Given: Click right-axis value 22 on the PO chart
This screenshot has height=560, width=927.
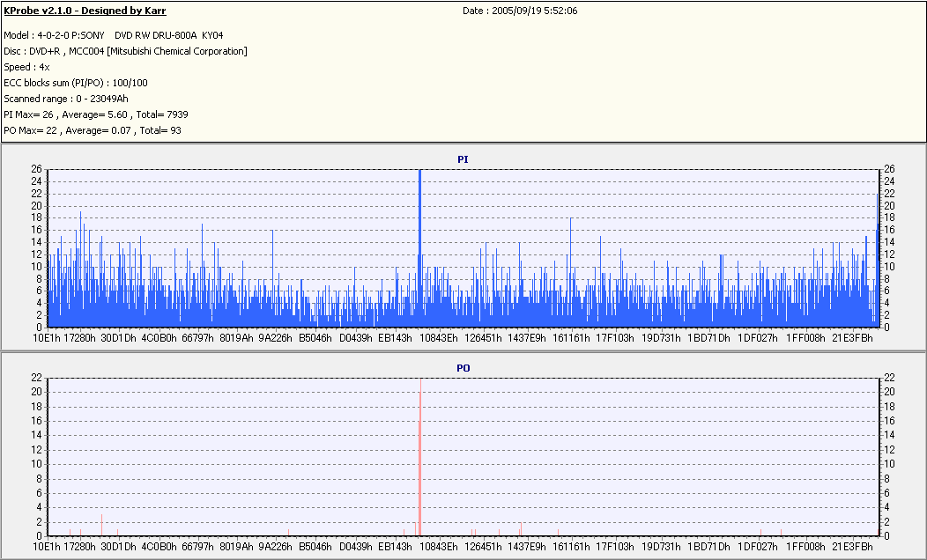Looking at the screenshot, I should (889, 378).
